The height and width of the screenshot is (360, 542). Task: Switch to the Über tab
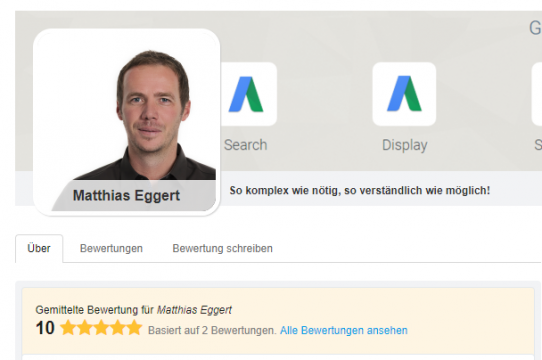pyautogui.click(x=39, y=249)
